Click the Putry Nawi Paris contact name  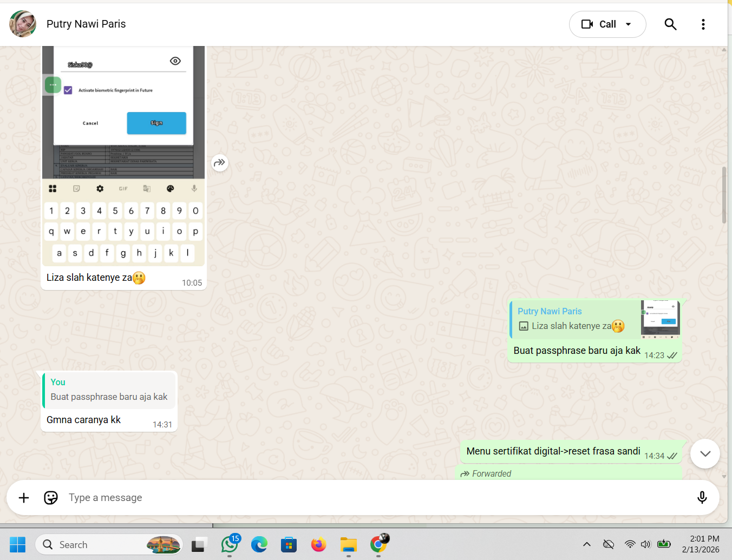click(x=86, y=24)
